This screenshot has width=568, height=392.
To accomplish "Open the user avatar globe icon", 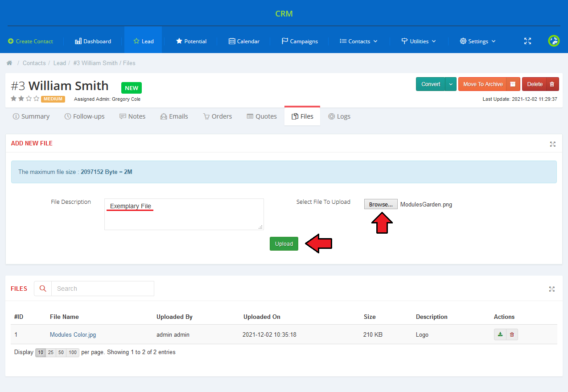I will 554,41.
